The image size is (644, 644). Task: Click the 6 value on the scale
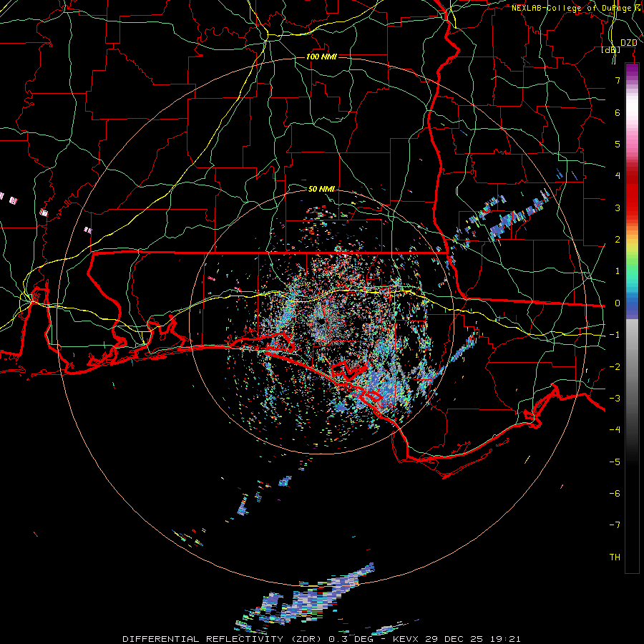pyautogui.click(x=618, y=112)
